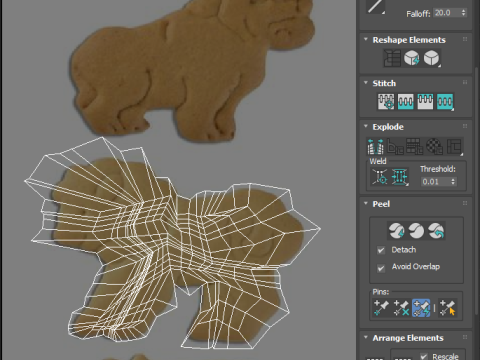Click the Explode rollout title
Image resolution: width=480 pixels, height=360 pixels.
pyautogui.click(x=388, y=127)
